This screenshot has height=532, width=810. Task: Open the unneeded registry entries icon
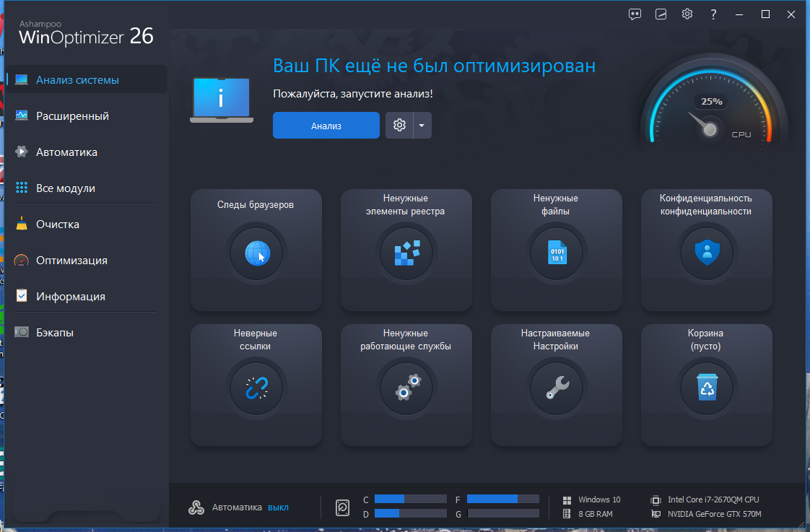click(406, 253)
